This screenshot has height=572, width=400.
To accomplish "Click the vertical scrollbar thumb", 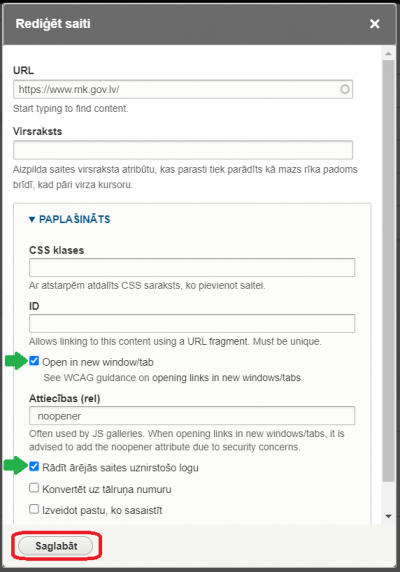I will (388, 270).
